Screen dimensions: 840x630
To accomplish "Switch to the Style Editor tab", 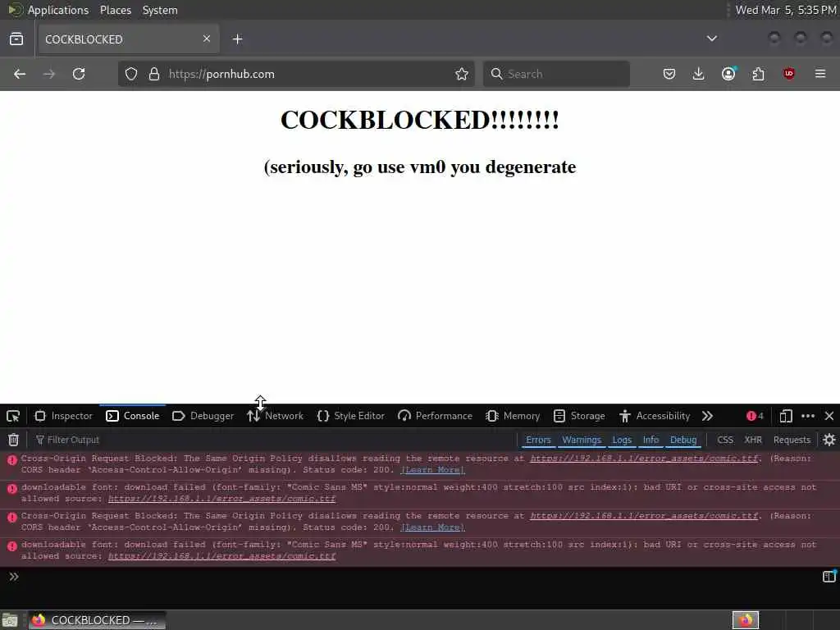I will pyautogui.click(x=351, y=416).
